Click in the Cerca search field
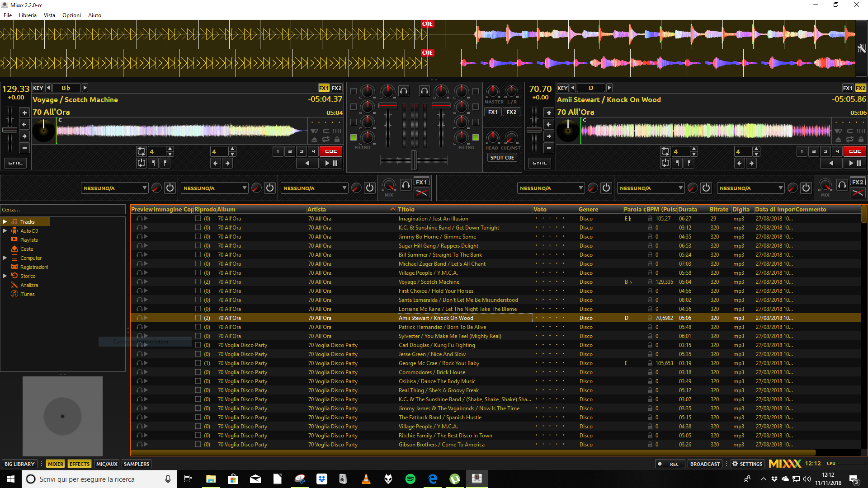This screenshot has height=488, width=868. click(x=63, y=210)
